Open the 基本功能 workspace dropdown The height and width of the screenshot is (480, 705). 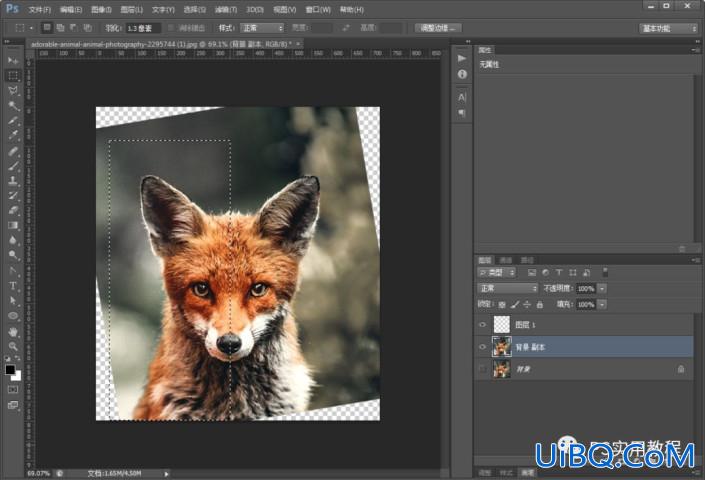tap(668, 28)
